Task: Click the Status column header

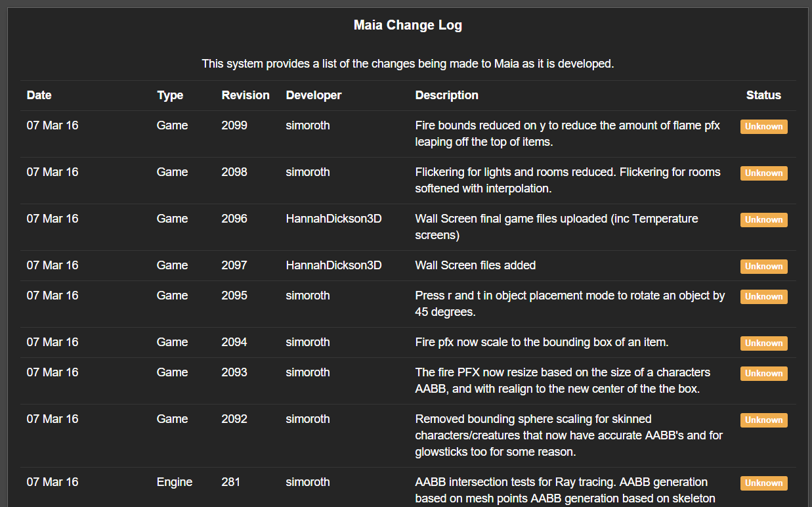Action: [763, 95]
